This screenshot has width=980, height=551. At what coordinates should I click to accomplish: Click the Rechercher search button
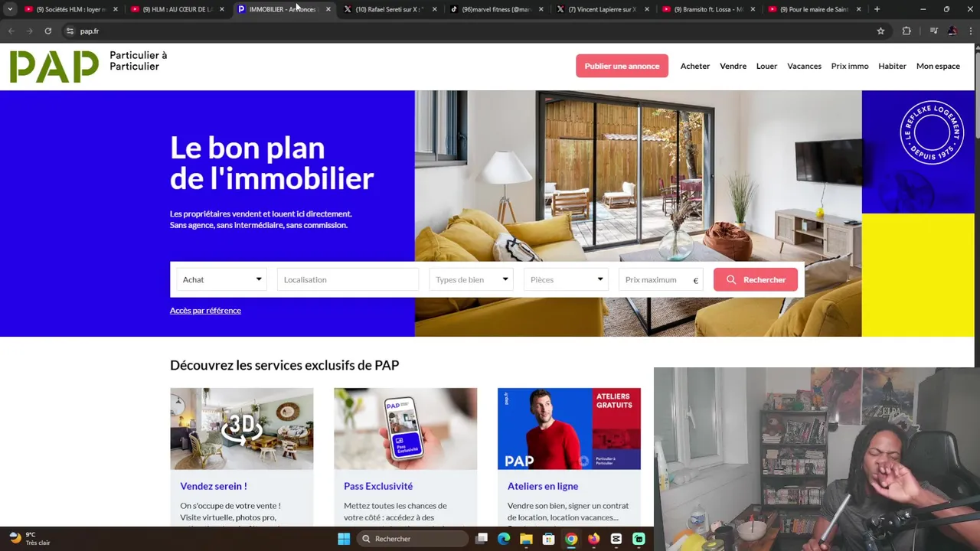[x=756, y=279]
